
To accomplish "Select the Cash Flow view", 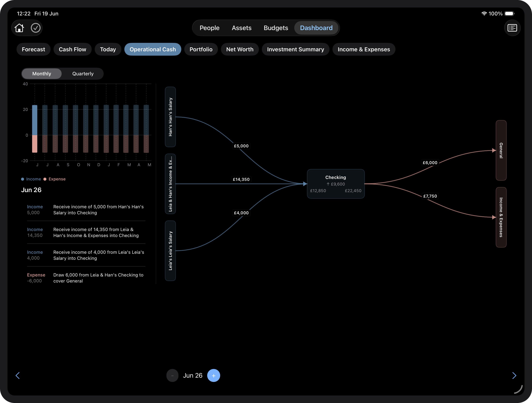I will (72, 49).
